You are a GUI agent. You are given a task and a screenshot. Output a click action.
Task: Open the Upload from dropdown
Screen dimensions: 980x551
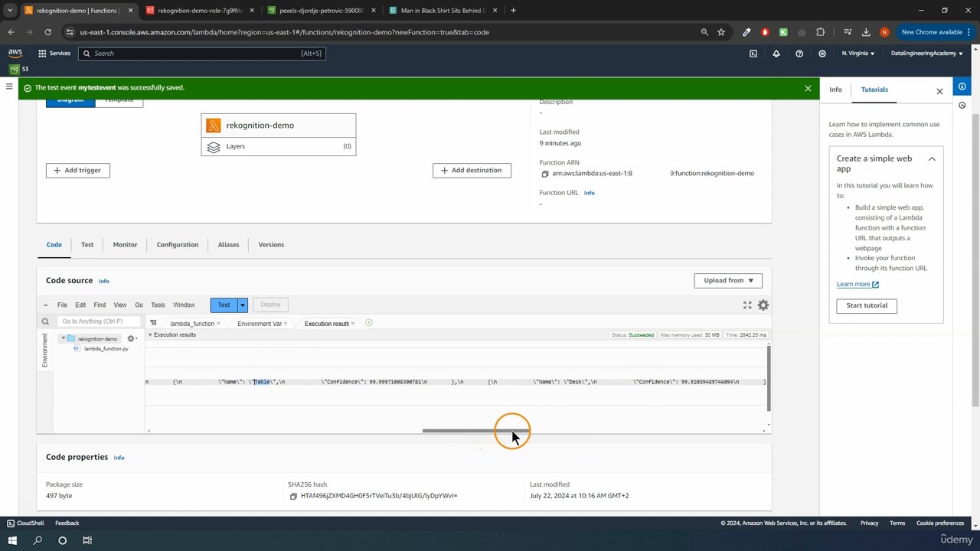tap(728, 281)
